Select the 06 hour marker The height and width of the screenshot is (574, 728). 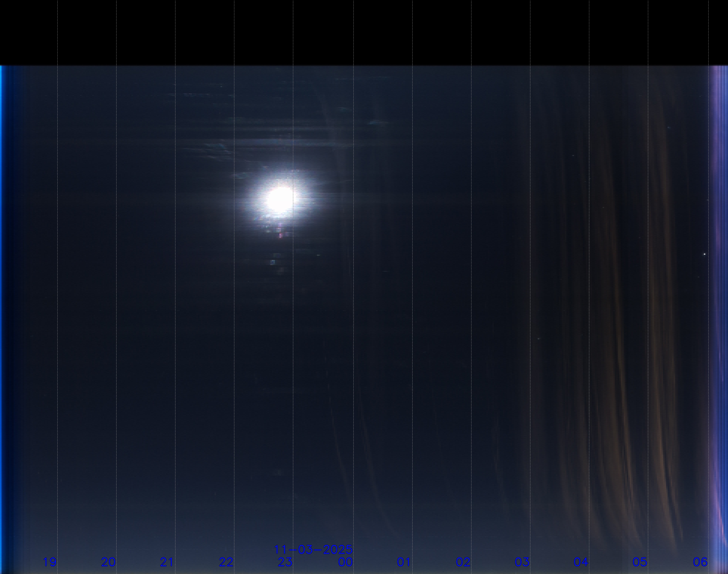700,562
